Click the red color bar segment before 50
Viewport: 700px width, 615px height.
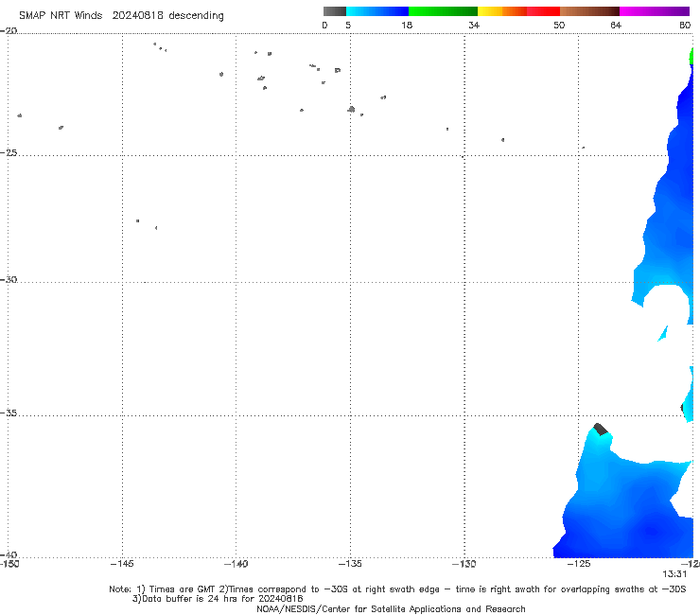click(543, 11)
